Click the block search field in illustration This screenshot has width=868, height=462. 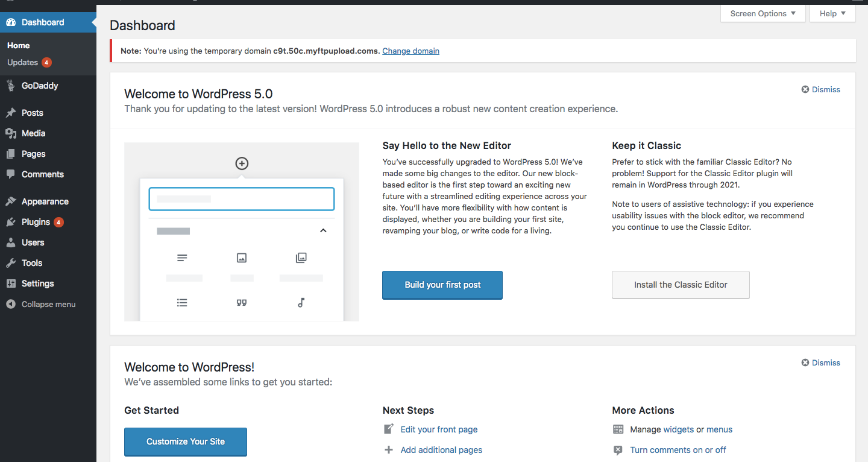242,199
